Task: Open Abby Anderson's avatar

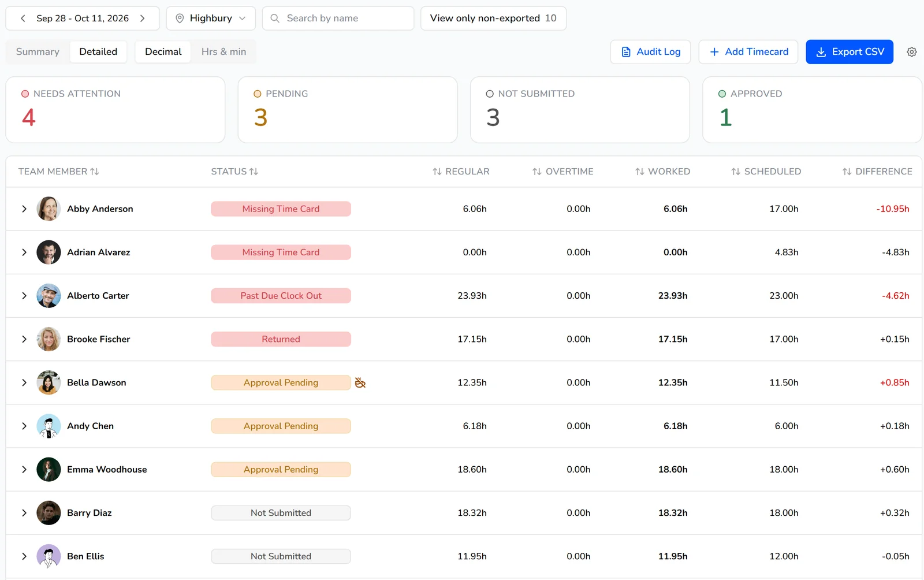Action: (x=49, y=209)
